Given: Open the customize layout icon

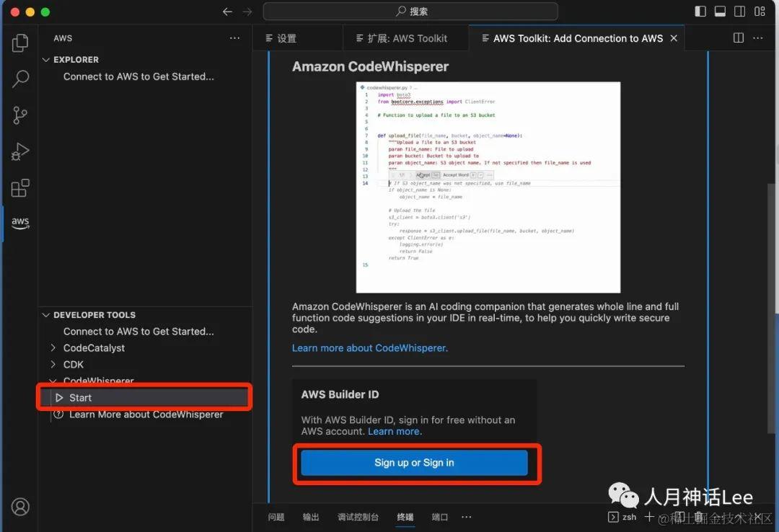Looking at the screenshot, I should point(760,12).
